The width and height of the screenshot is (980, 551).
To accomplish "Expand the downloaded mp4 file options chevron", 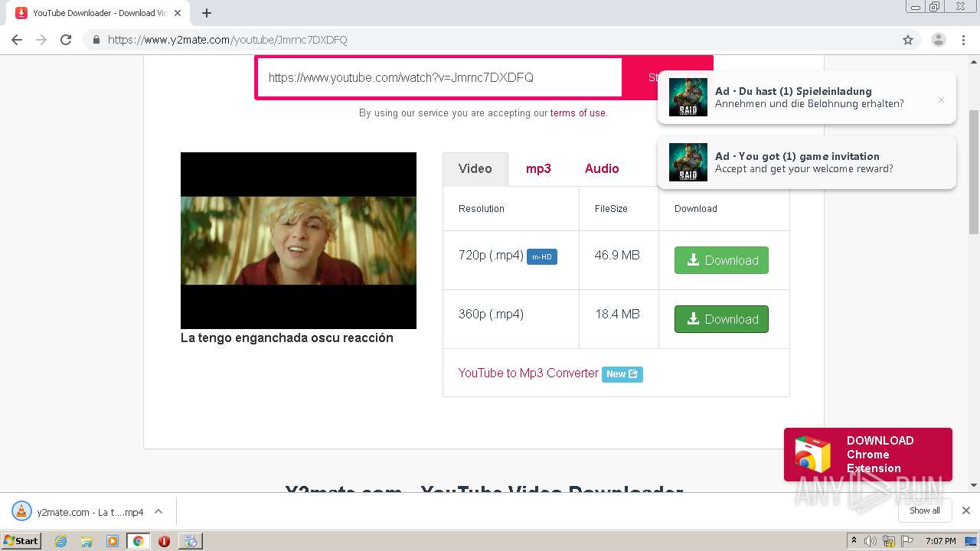I will [158, 512].
